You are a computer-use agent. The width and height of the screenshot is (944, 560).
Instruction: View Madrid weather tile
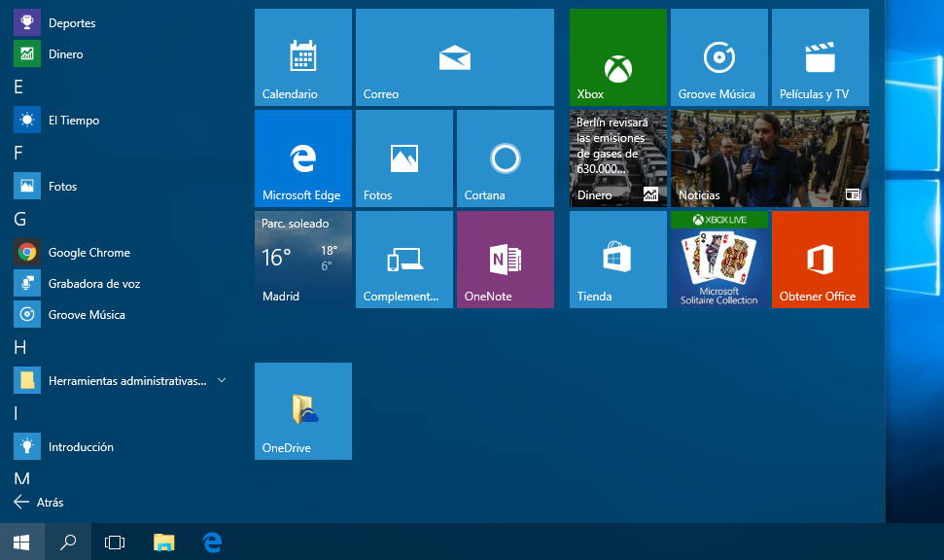[x=302, y=260]
